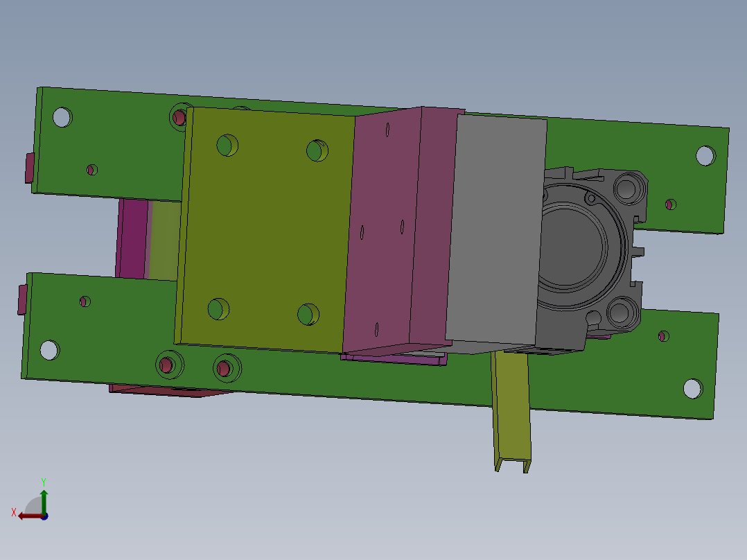Select the large hole at lower green arm's left end

click(50, 350)
